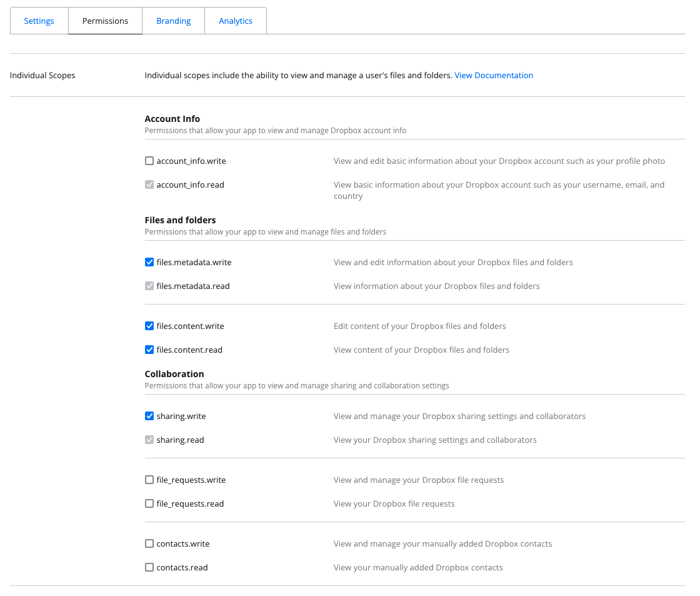
Task: Click the file_requests.read scope label
Action: [190, 504]
